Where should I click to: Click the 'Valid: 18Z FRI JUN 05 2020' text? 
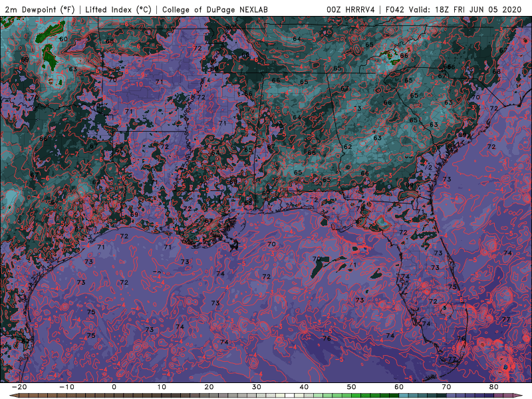(x=465, y=9)
